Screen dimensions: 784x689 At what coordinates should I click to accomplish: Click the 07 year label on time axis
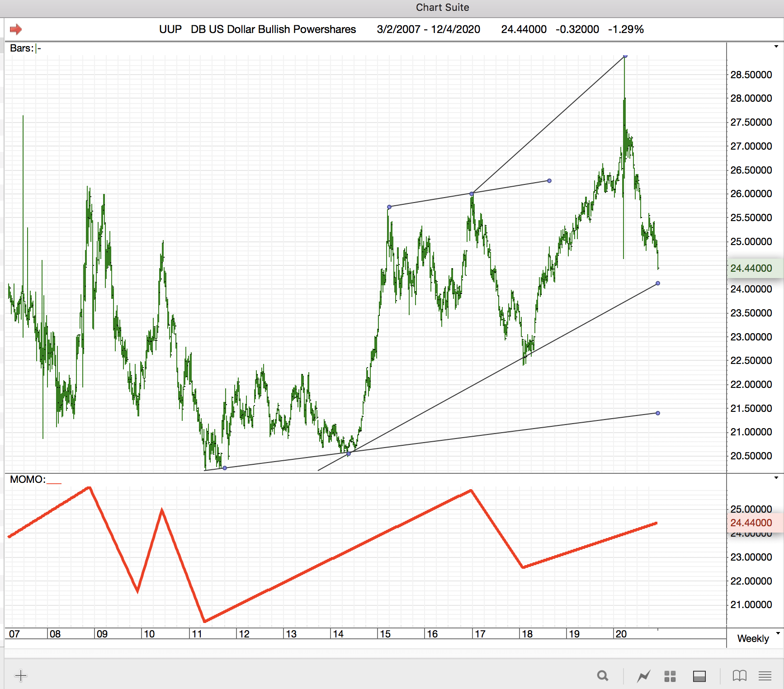[x=14, y=634]
